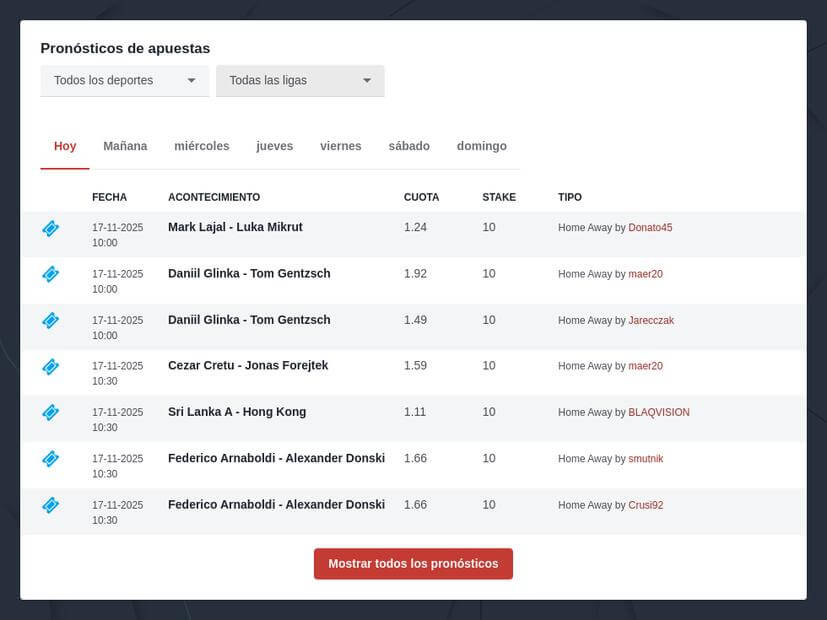This screenshot has width=827, height=620.
Task: Click the ticket icon next to Sri Lanka A - Hong Kong
Action: 50,412
